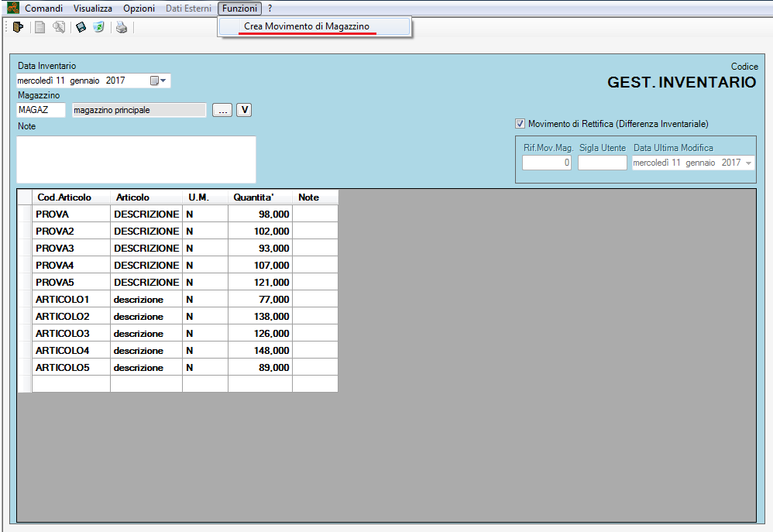Screen dimensions: 773x532
Task: Click the save floppy disk icon
Action: click(x=81, y=27)
